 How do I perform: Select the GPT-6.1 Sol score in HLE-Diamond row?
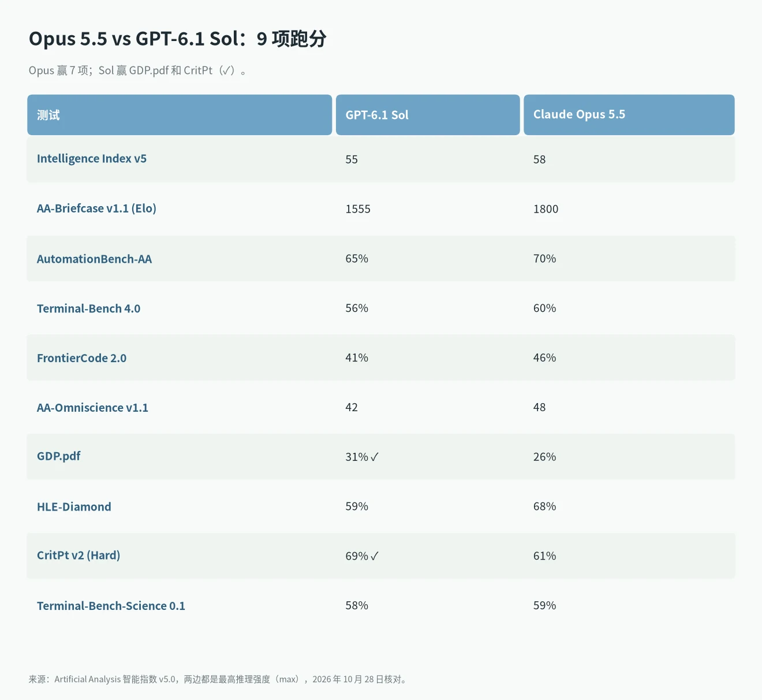(357, 507)
